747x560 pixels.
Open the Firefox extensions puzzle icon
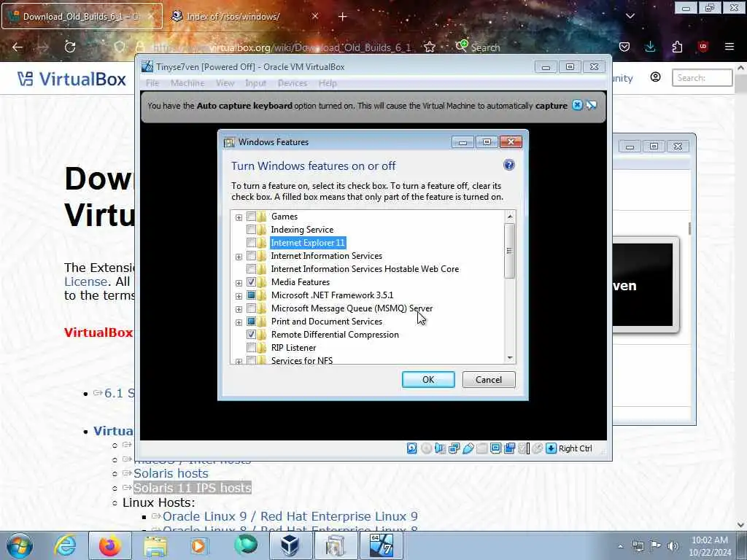(677, 47)
